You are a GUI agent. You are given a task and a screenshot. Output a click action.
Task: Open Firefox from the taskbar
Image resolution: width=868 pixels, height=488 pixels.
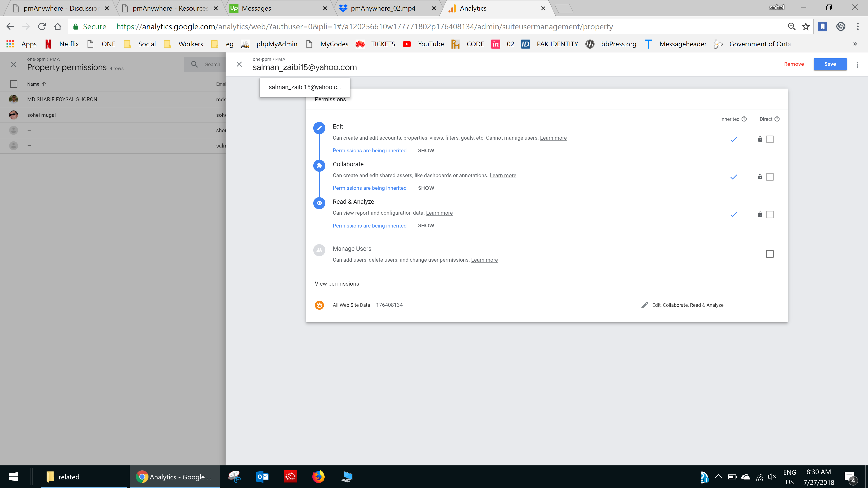318,476
